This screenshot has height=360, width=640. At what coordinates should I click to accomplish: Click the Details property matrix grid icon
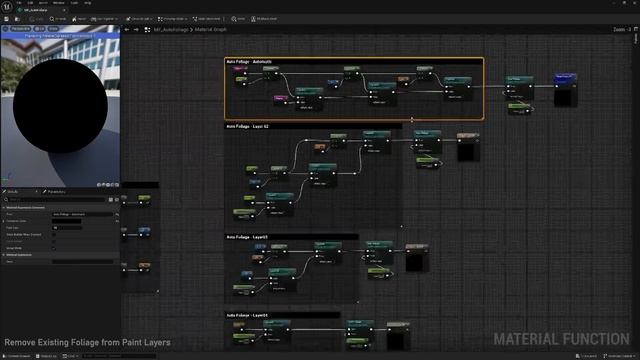point(111,200)
